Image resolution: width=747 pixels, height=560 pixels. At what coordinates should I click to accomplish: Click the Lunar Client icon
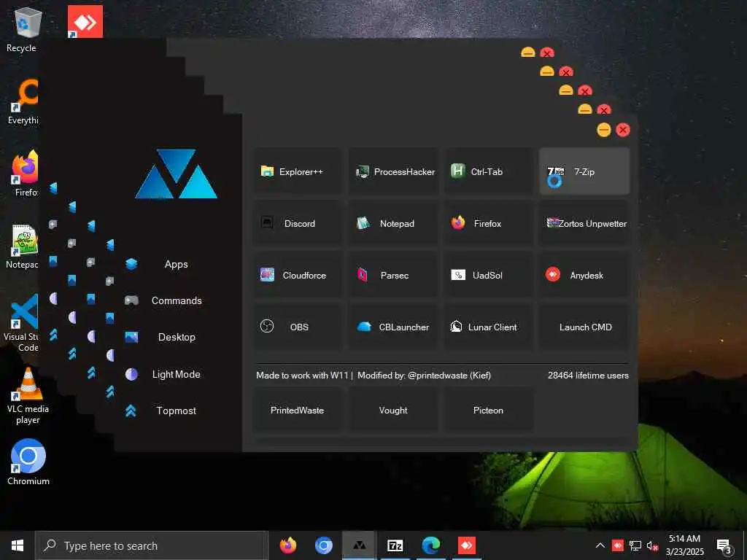pyautogui.click(x=457, y=326)
